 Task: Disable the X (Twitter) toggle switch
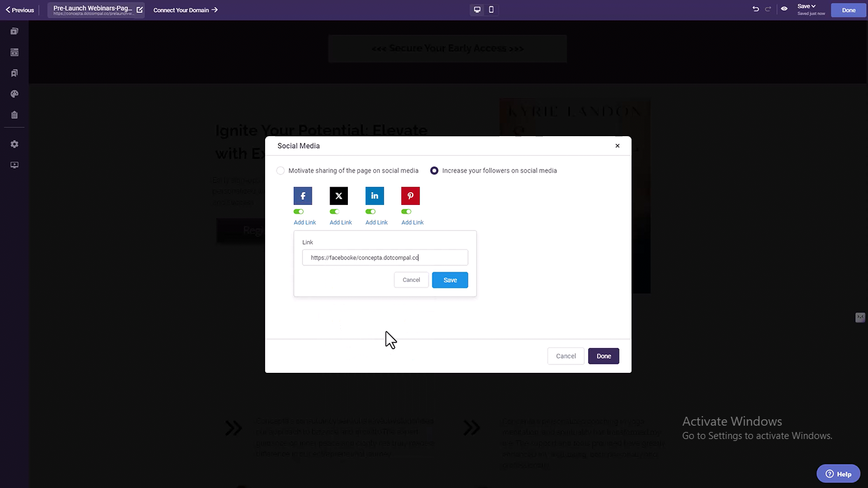pyautogui.click(x=334, y=212)
